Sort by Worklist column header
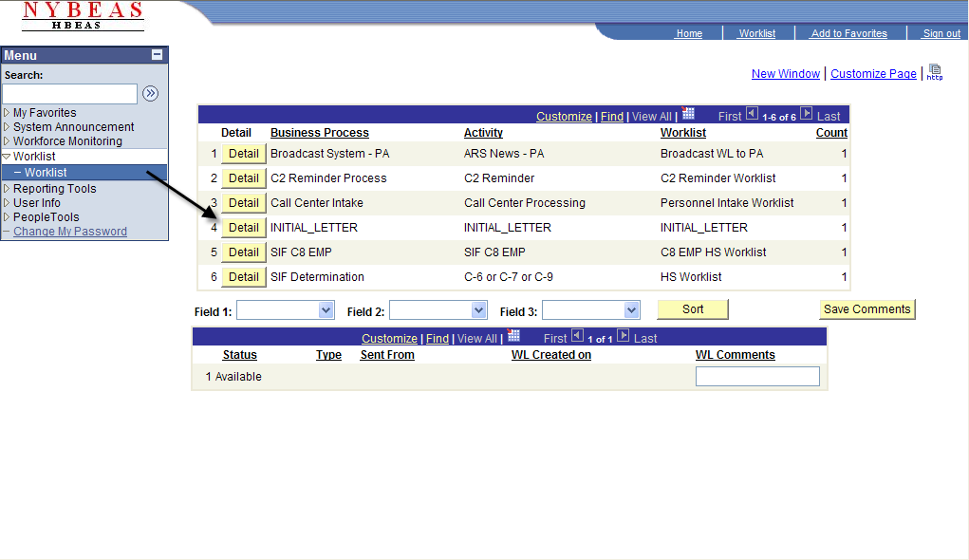 683,133
